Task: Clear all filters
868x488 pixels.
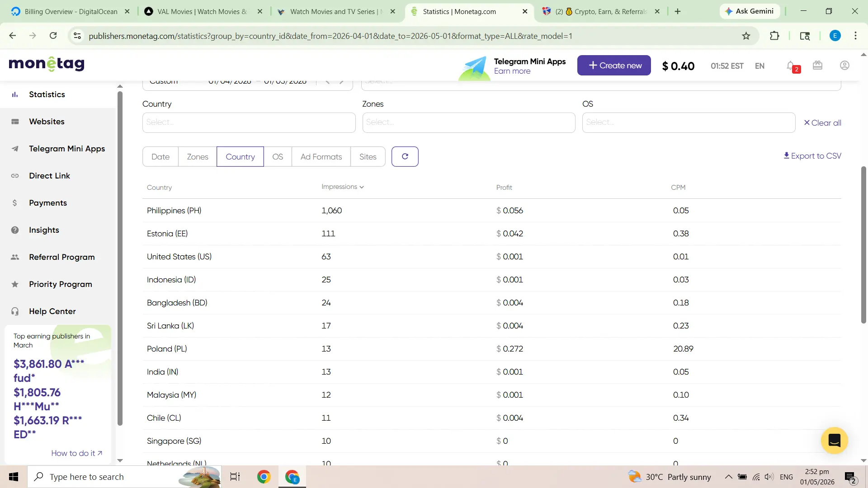Action: 822,123
